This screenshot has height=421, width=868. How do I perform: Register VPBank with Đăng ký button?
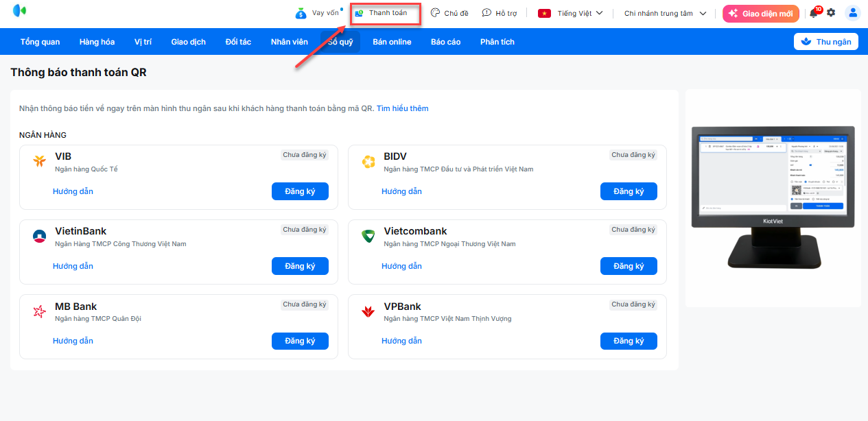pos(629,341)
